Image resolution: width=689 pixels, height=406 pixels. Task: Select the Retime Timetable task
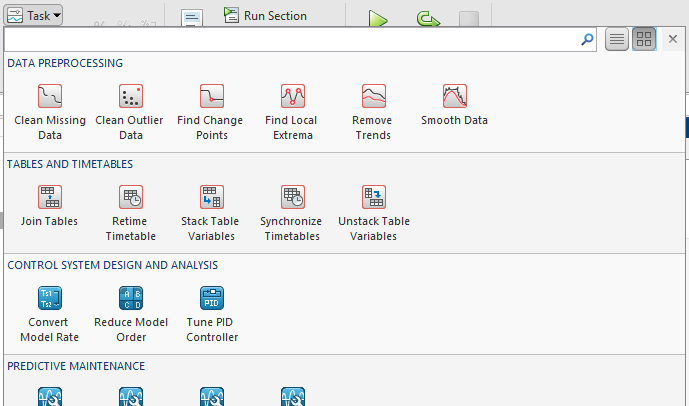(x=131, y=213)
